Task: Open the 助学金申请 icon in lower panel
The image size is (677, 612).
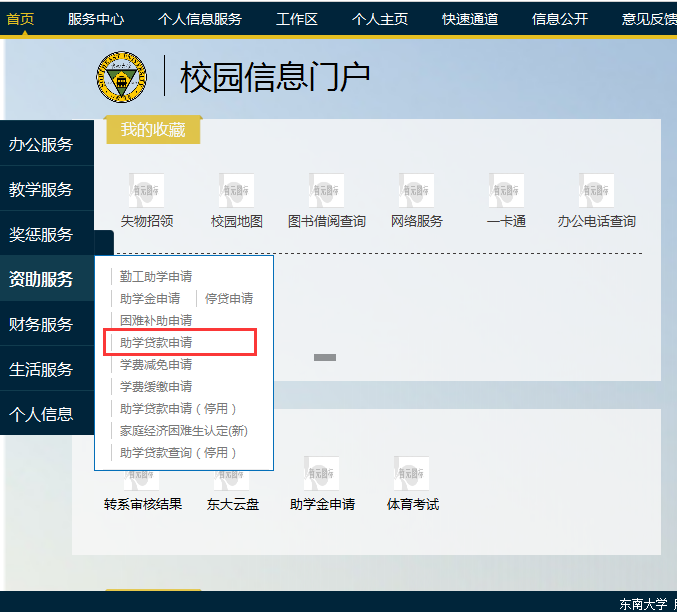Action: click(x=322, y=474)
